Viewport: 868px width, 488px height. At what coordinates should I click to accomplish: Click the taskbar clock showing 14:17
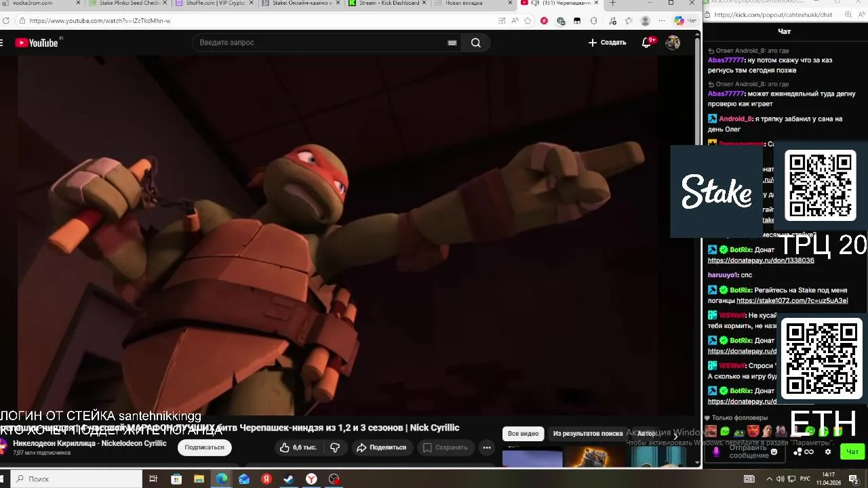point(828,479)
